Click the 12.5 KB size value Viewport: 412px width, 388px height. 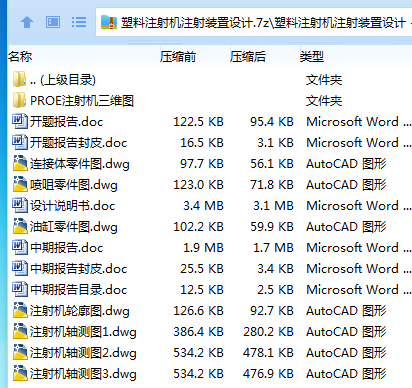click(202, 290)
